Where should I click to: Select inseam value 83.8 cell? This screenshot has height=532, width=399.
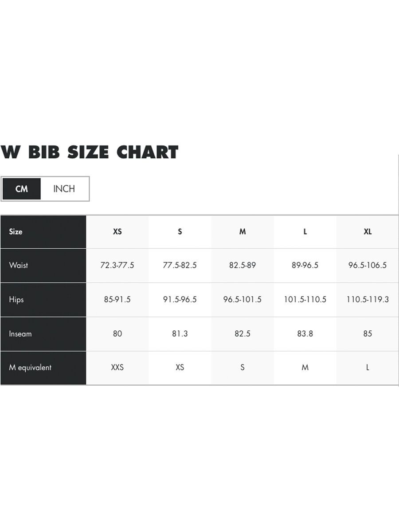[305, 334]
